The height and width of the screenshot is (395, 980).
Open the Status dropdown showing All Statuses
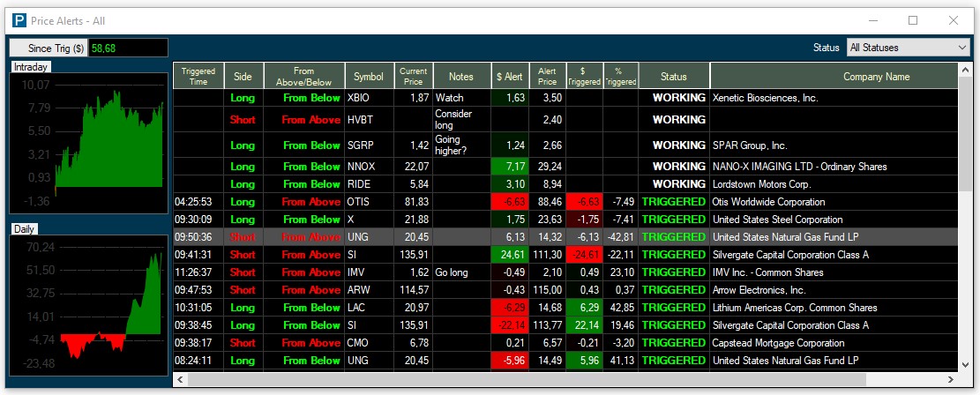[907, 48]
